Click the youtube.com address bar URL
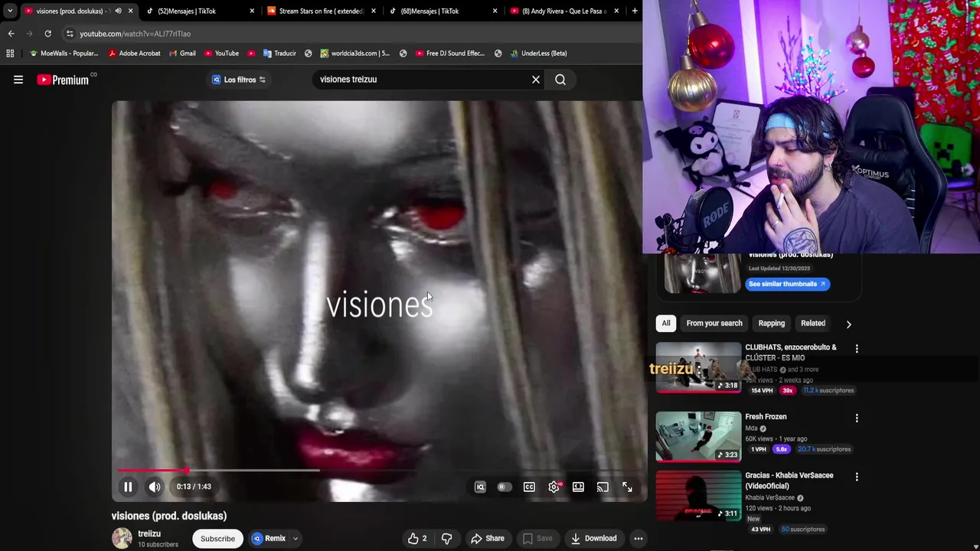Image resolution: width=980 pixels, height=551 pixels. (x=135, y=34)
